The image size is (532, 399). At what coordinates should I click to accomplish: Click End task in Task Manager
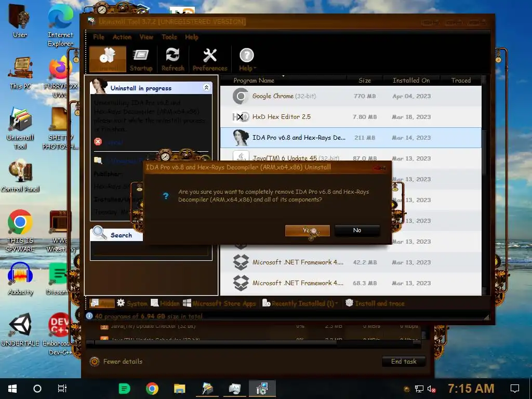(403, 362)
